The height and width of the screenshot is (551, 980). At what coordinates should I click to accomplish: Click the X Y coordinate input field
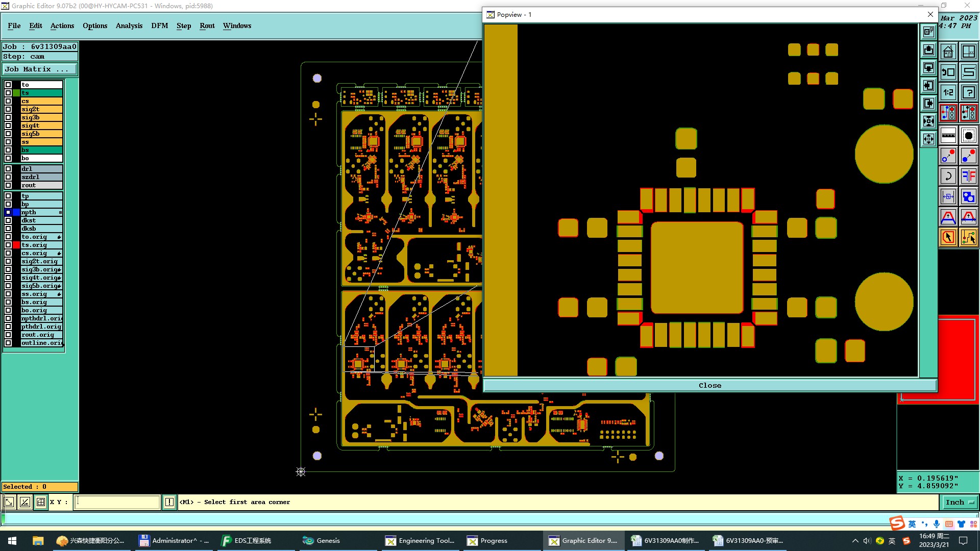pos(117,502)
